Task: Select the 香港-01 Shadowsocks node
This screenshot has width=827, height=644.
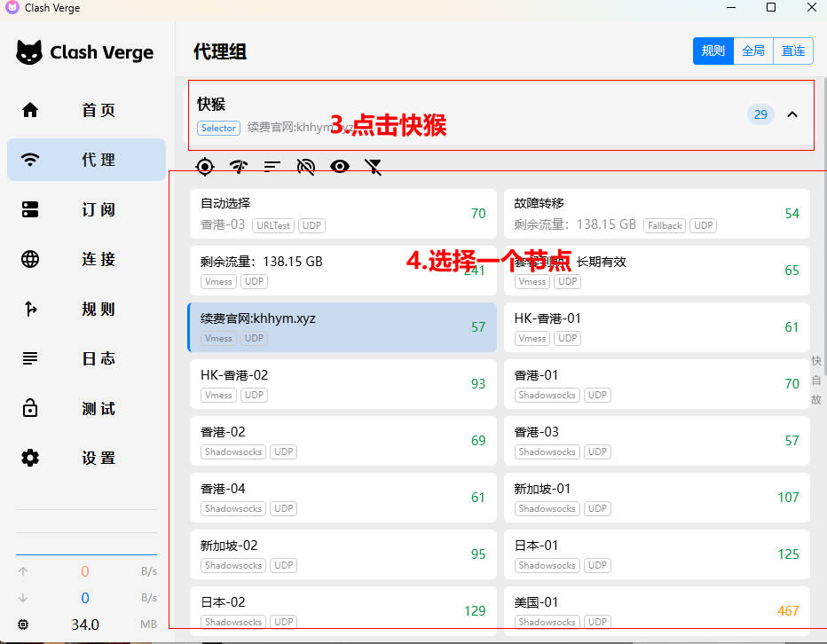Action: (657, 384)
